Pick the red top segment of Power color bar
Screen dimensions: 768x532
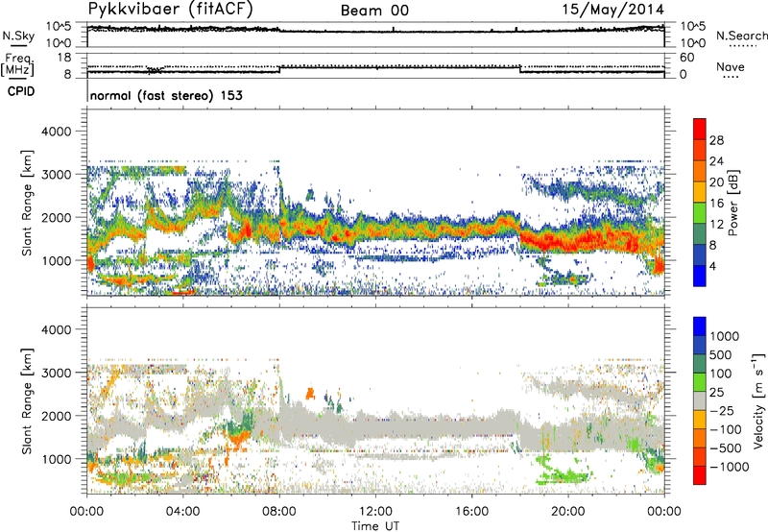coord(700,129)
